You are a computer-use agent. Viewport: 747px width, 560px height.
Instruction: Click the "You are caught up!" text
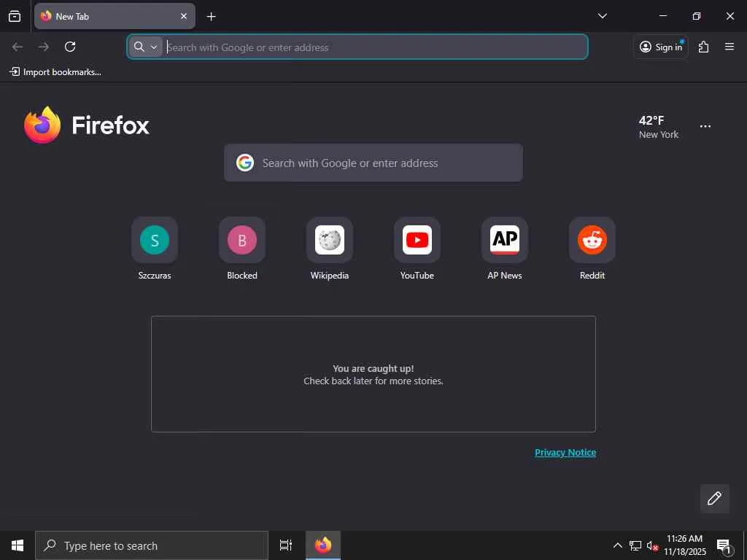point(373,368)
